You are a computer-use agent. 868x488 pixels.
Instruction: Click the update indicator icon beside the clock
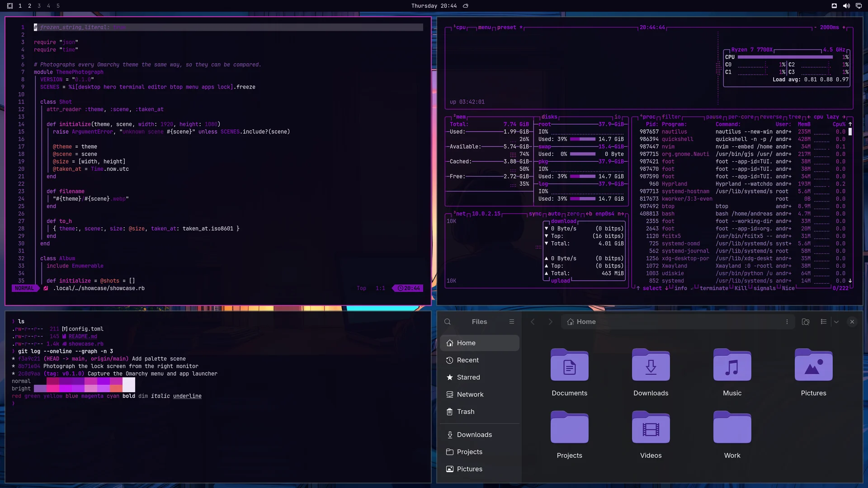click(466, 6)
